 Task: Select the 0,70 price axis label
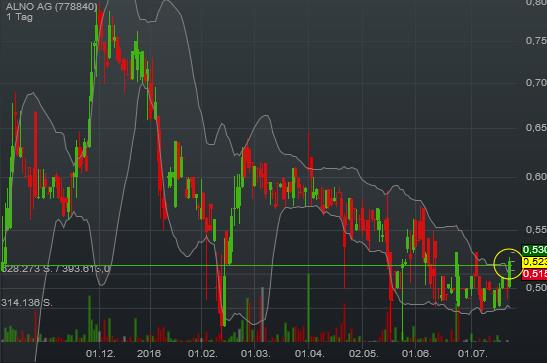[536, 83]
